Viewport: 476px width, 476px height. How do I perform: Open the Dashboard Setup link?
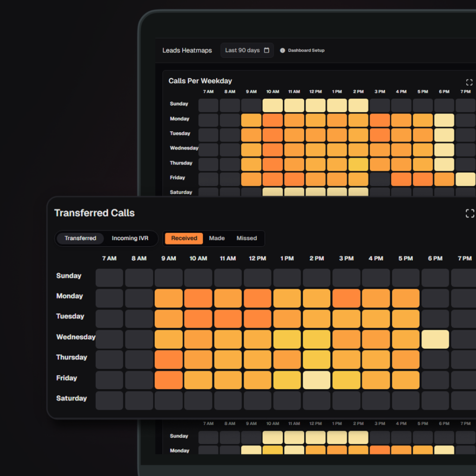(306, 50)
